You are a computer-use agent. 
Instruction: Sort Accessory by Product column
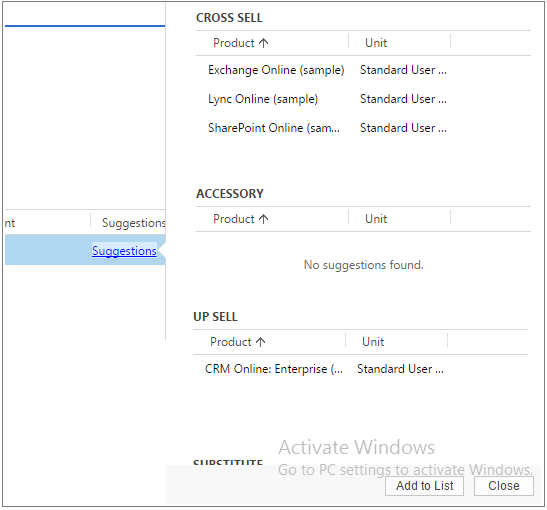240,219
